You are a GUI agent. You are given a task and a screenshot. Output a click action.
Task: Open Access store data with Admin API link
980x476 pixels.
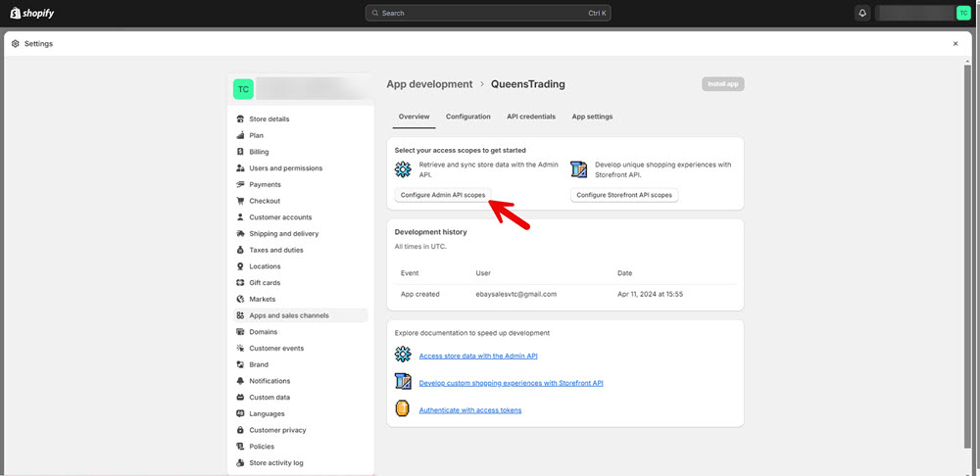click(478, 357)
